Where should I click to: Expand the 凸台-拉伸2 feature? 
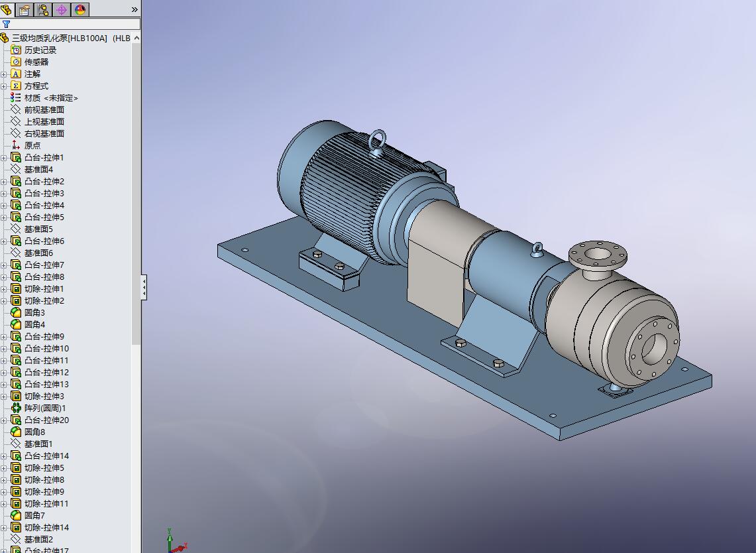coord(4,182)
